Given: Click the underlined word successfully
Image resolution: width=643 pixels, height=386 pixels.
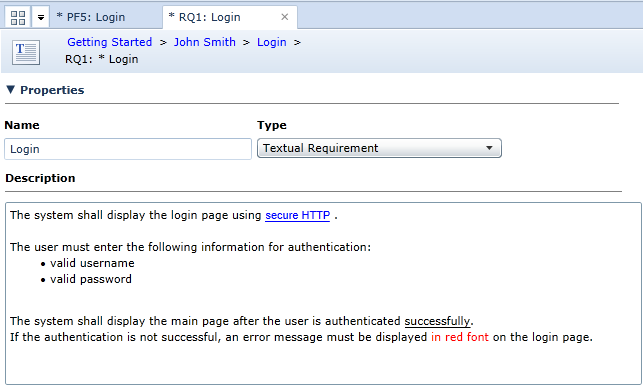Looking at the screenshot, I should [437, 321].
